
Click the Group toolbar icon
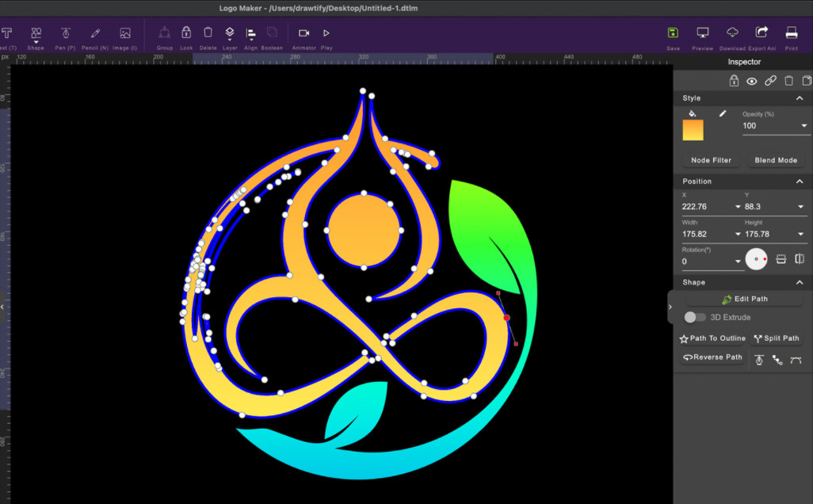click(164, 32)
